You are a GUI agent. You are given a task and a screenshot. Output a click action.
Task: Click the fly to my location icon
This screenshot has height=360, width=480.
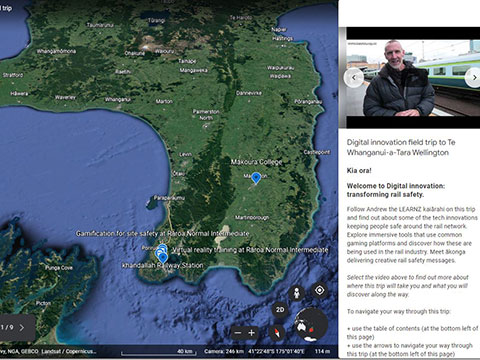click(319, 290)
